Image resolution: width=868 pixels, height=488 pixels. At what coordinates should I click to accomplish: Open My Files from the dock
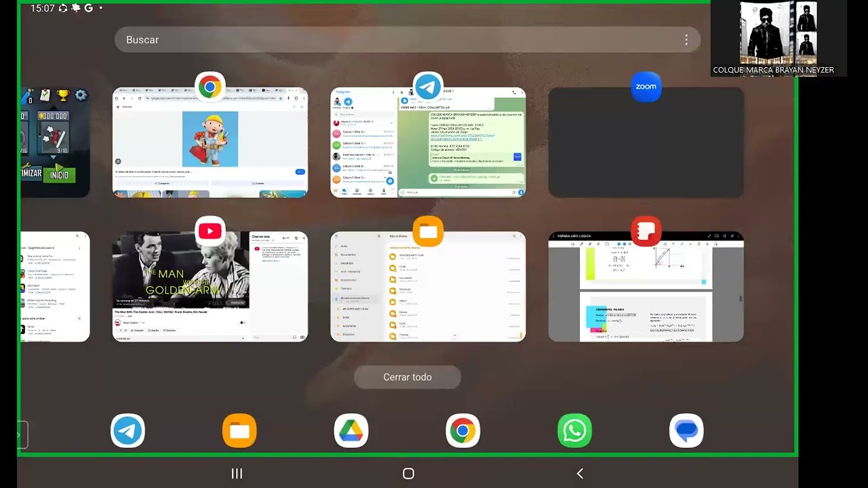[239, 431]
